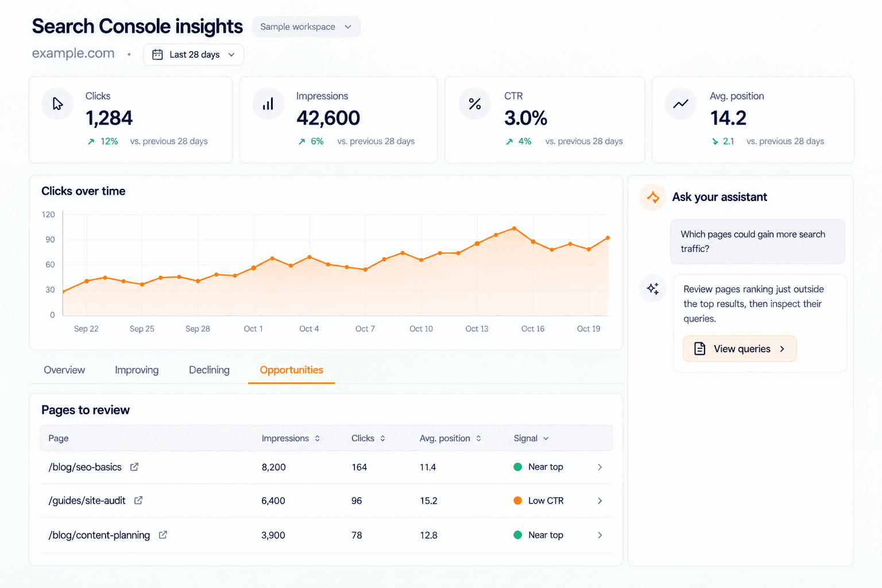Open details chevron for /blog/content-planning row
The width and height of the screenshot is (882, 588).
[x=600, y=535]
